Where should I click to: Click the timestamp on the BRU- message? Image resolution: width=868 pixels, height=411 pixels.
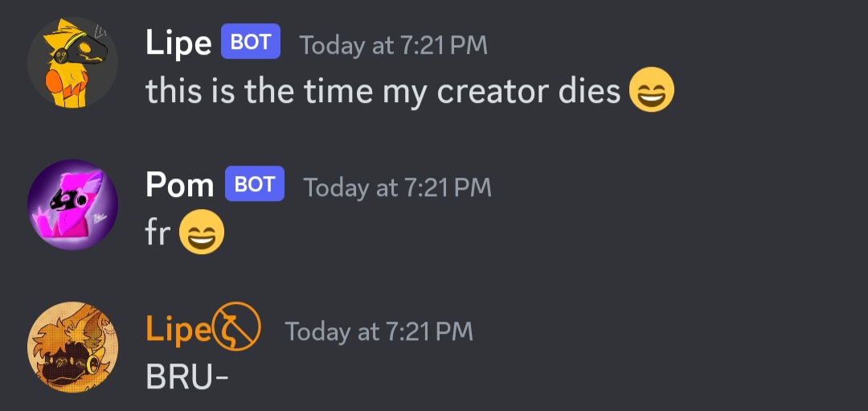[x=379, y=331]
